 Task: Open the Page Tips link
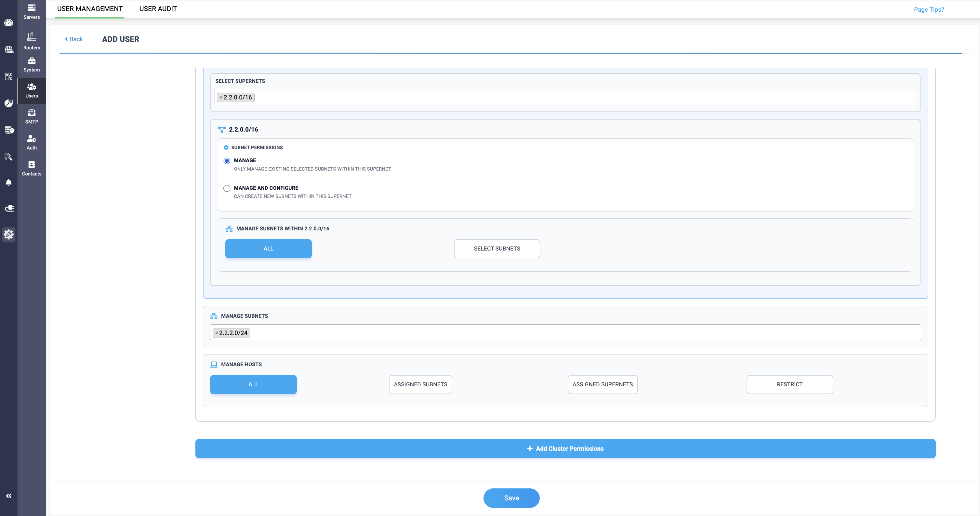tap(929, 9)
